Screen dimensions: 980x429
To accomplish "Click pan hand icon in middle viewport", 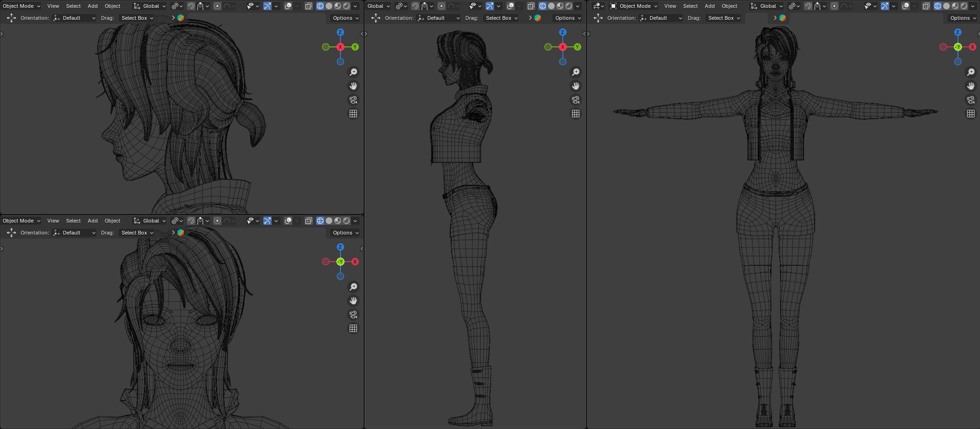I will (x=575, y=86).
